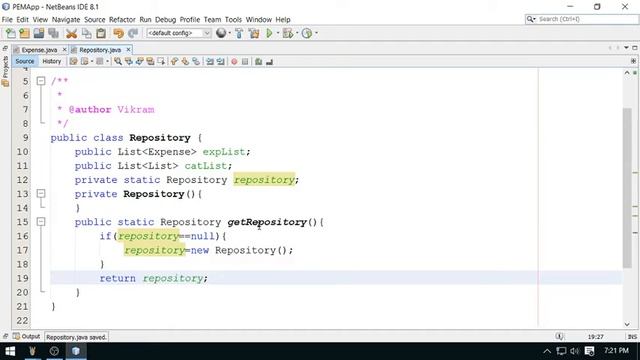640x360 pixels.
Task: Click the NetBeans taskbar icon
Action: (x=76, y=351)
